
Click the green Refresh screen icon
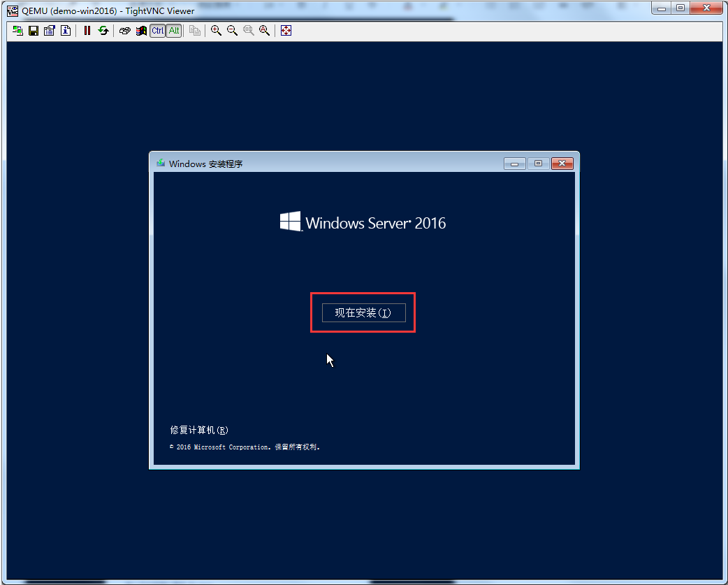click(103, 31)
